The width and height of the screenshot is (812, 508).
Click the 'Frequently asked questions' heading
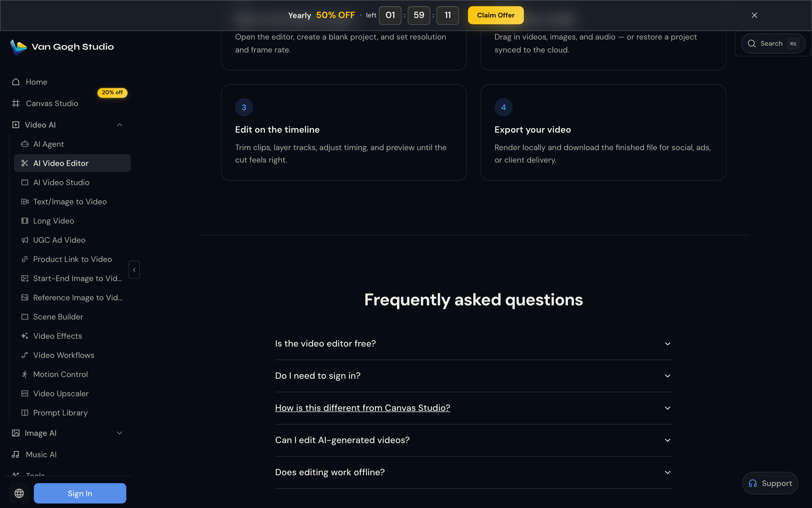(x=473, y=300)
